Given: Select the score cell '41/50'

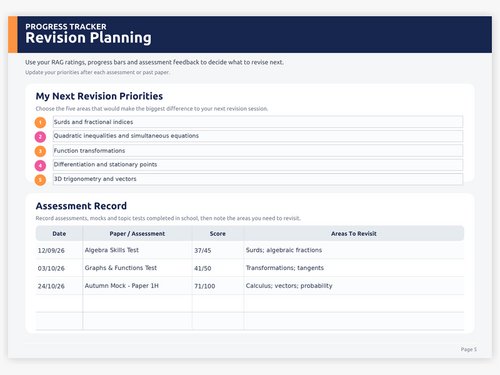Looking at the screenshot, I should click(218, 268).
